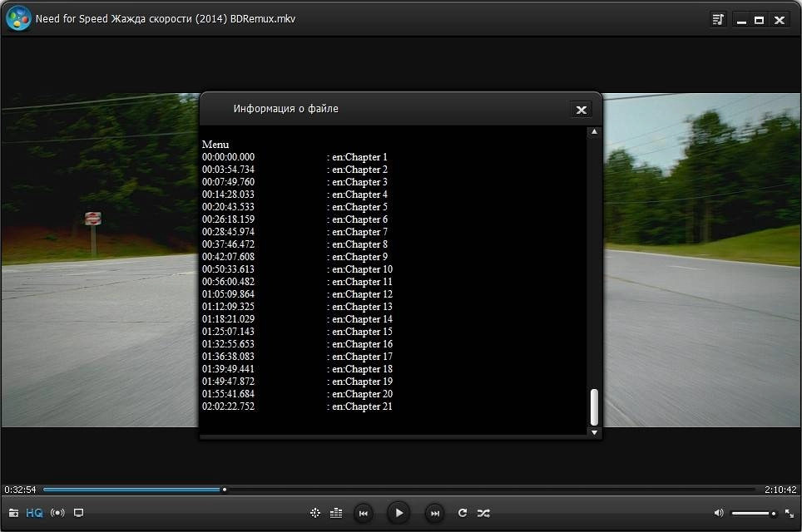Close the media player window
This screenshot has height=532, width=802.
click(x=779, y=20)
